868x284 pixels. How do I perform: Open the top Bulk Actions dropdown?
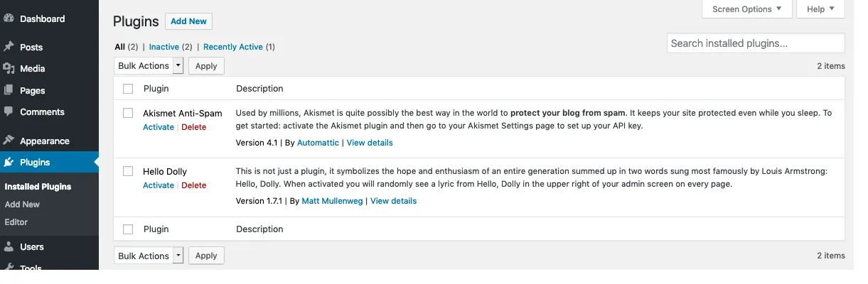[x=149, y=65]
